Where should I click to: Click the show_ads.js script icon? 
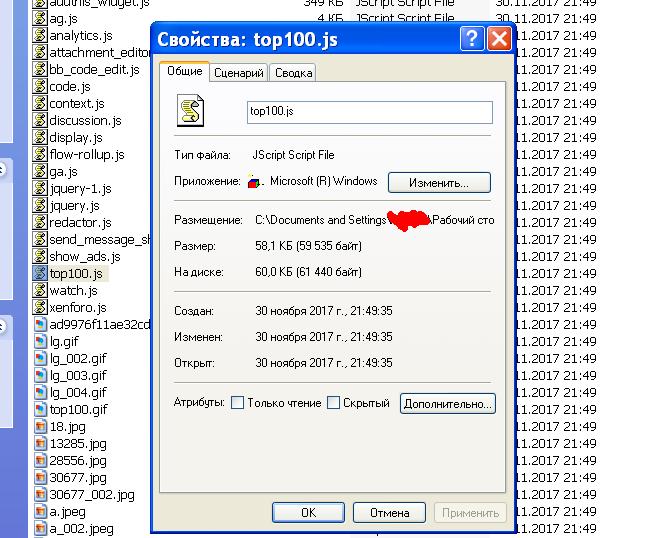[40, 256]
